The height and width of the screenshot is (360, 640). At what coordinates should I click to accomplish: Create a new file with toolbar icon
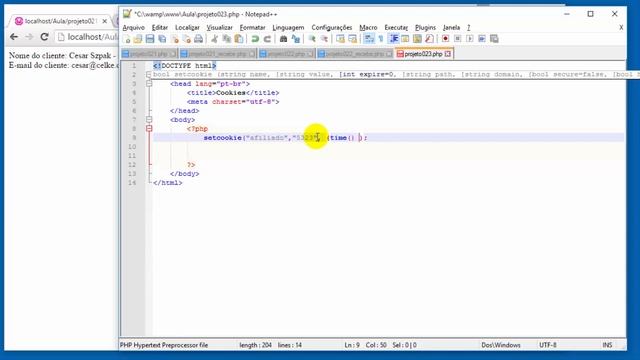tap(127, 39)
